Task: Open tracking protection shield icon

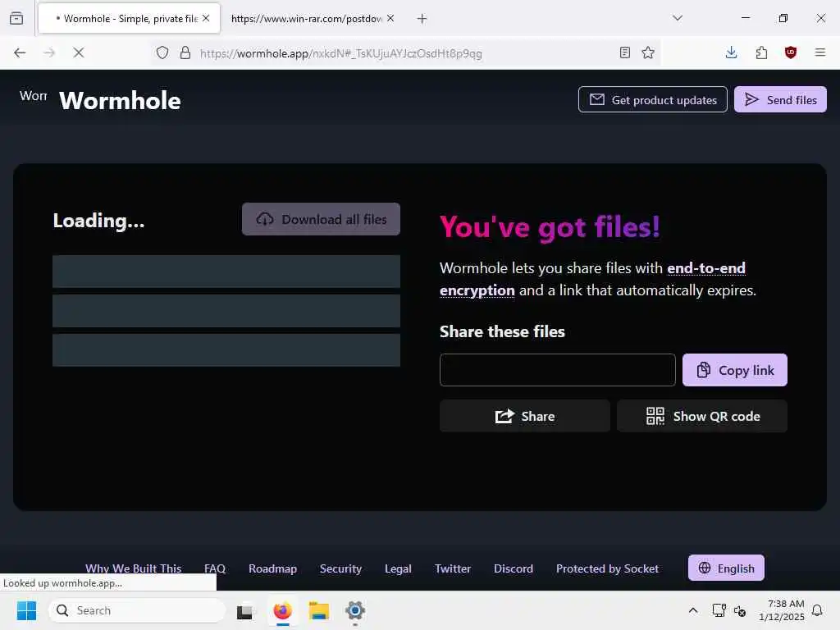Action: [x=162, y=52]
